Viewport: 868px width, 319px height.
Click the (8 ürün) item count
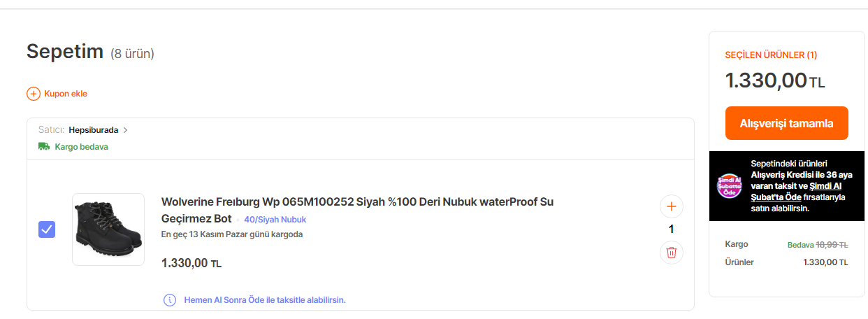132,53
